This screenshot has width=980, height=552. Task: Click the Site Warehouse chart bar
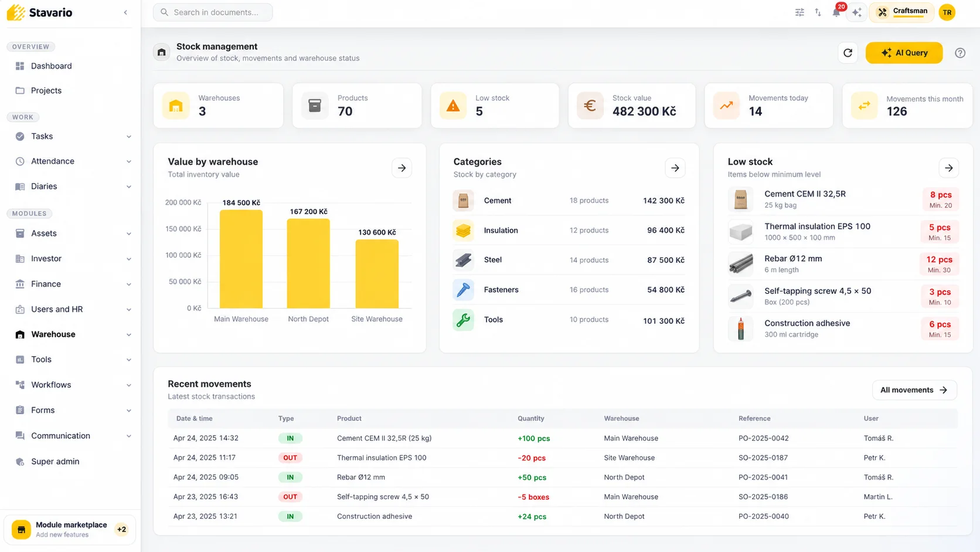[377, 274]
